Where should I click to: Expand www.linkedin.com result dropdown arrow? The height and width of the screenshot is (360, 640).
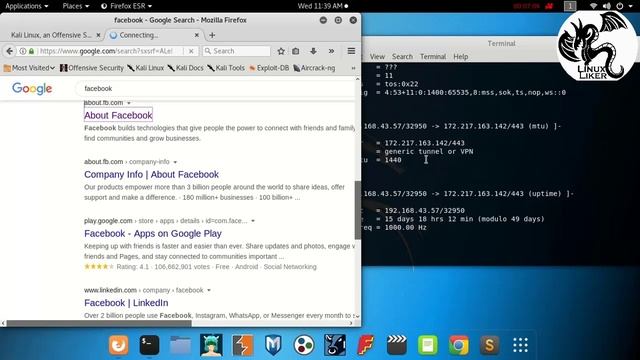click(209, 290)
